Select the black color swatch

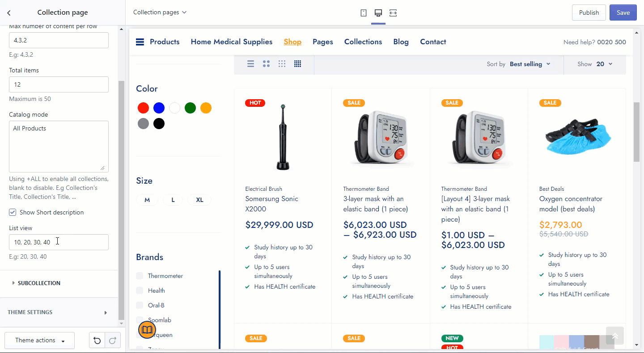coord(159,124)
